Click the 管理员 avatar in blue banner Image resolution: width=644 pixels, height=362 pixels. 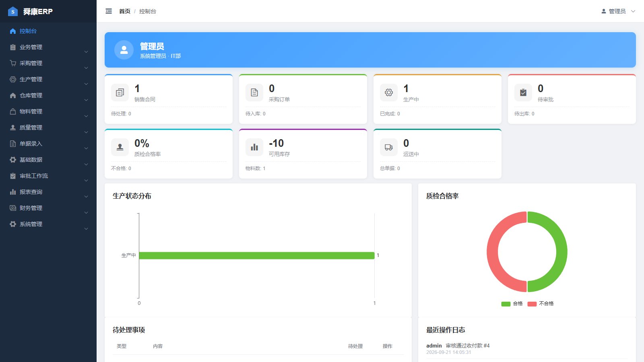click(124, 50)
